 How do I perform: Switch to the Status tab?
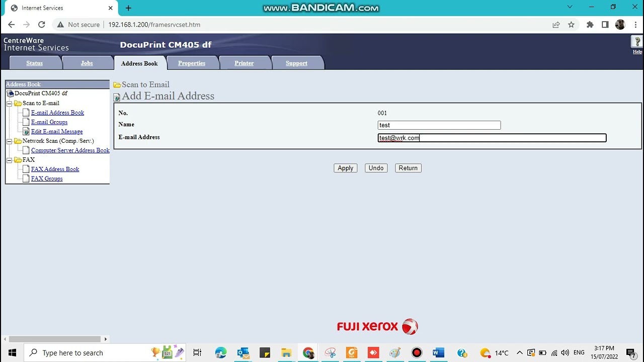click(34, 63)
